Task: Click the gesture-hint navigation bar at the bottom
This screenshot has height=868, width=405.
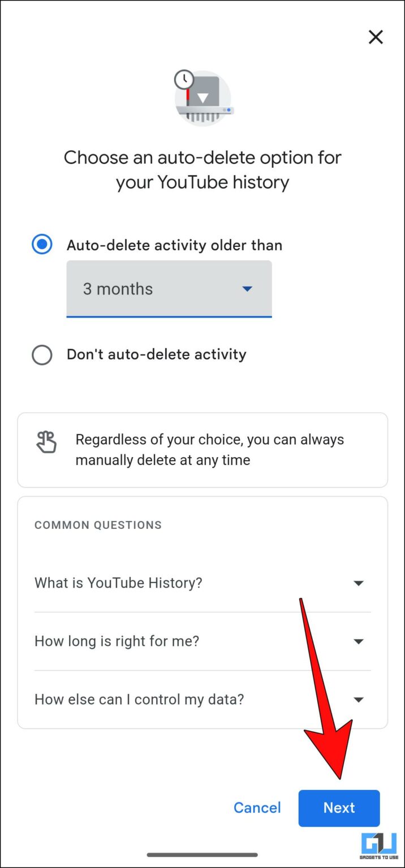Action: point(202,855)
